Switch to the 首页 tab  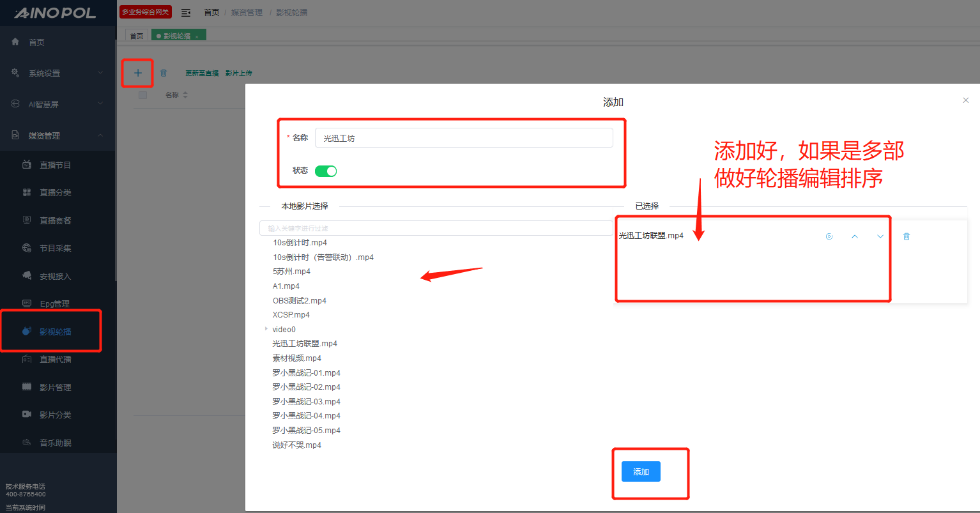137,36
